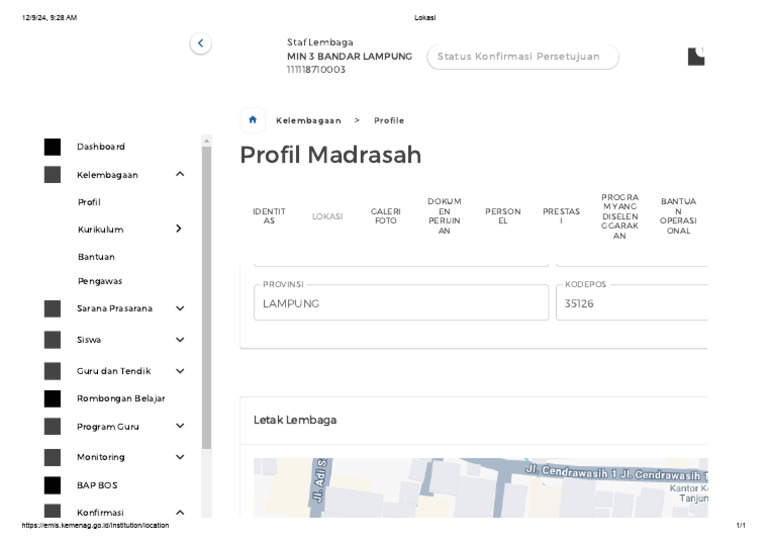Screen dimensions: 768x543
Task: Expand the Siswa menu chevron
Action: tap(180, 340)
